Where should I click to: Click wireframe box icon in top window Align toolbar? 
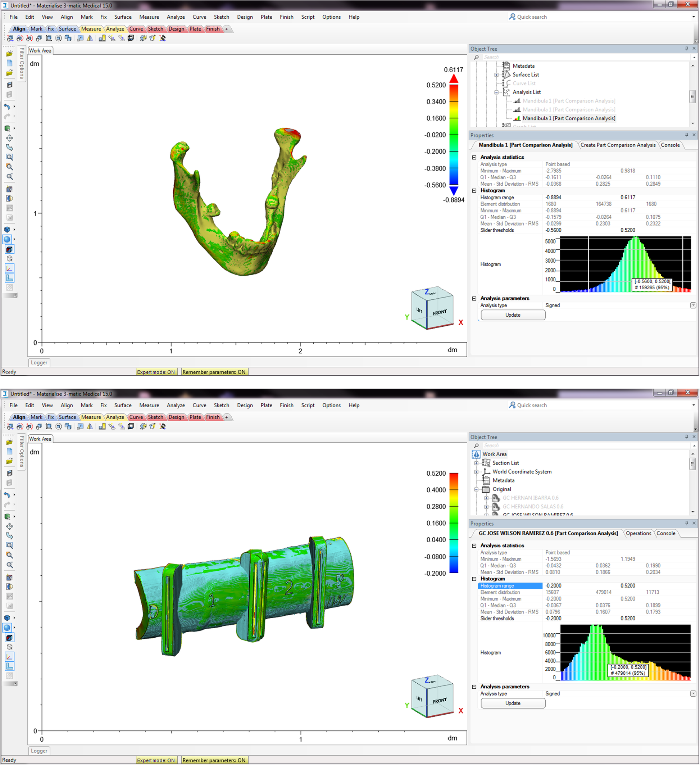131,39
